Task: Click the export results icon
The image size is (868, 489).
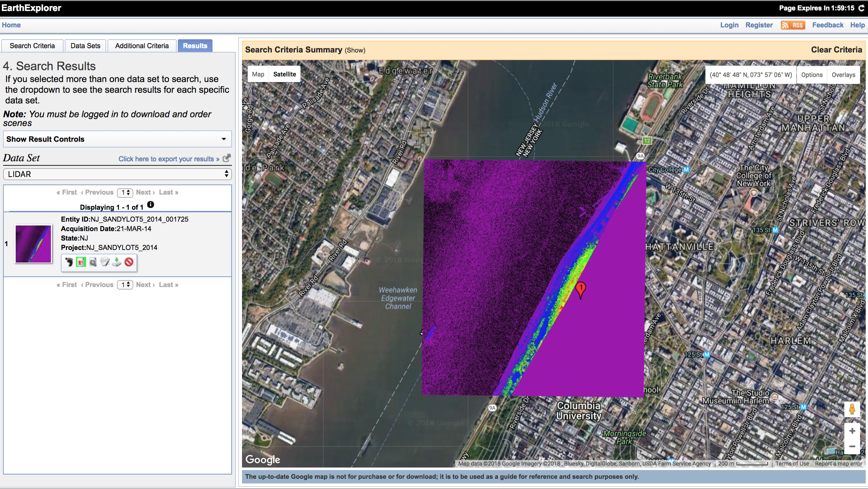Action: coord(226,158)
